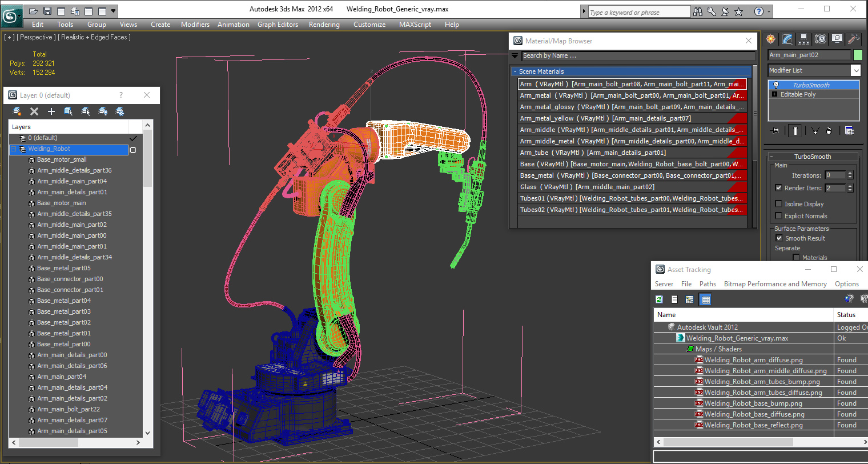
Task: Enable Explicit Normals checkbox
Action: pos(778,215)
